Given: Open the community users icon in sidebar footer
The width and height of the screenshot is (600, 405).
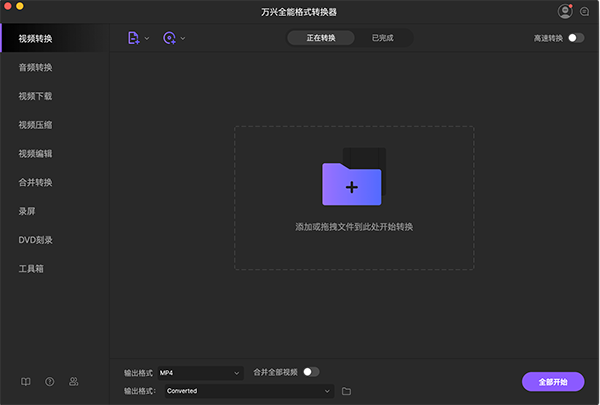Looking at the screenshot, I should tap(74, 381).
